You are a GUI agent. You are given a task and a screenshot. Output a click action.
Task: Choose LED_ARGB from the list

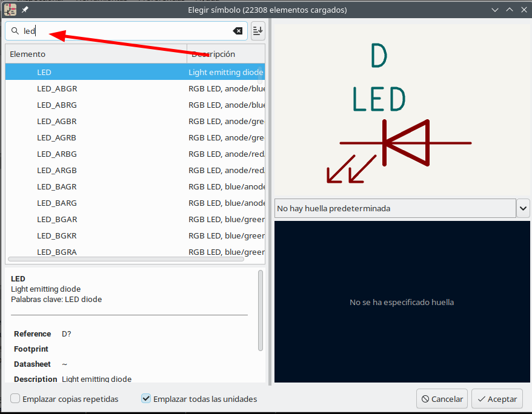pos(57,170)
